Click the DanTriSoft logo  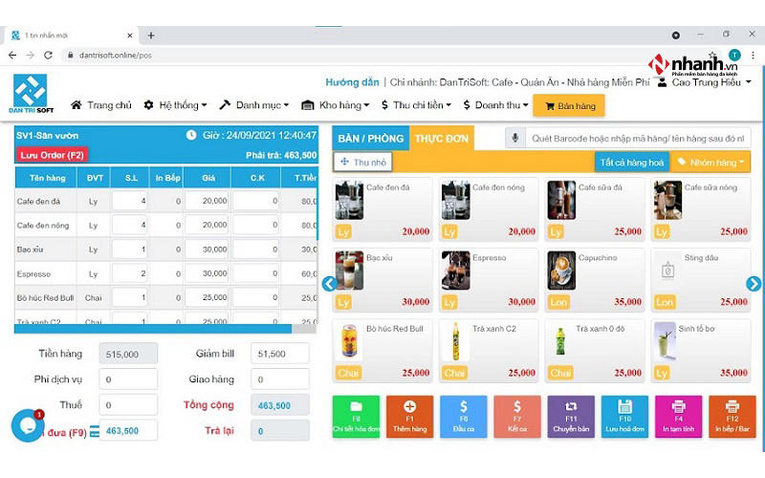31,93
